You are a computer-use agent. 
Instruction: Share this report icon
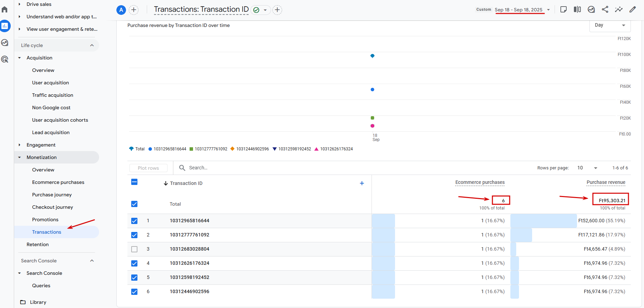[605, 9]
